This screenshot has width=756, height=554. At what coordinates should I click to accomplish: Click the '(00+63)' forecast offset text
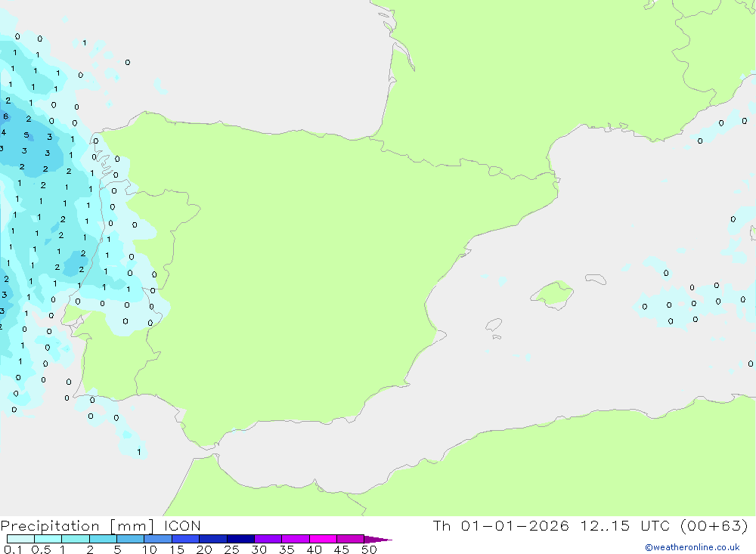coord(714,525)
